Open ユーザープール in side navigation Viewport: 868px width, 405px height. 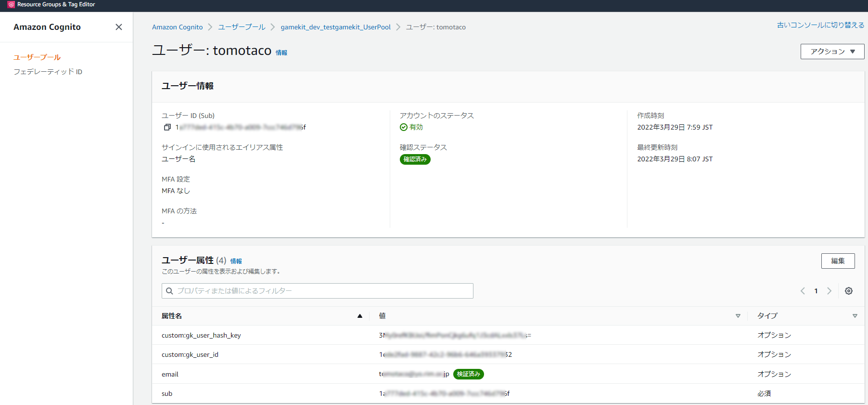37,57
